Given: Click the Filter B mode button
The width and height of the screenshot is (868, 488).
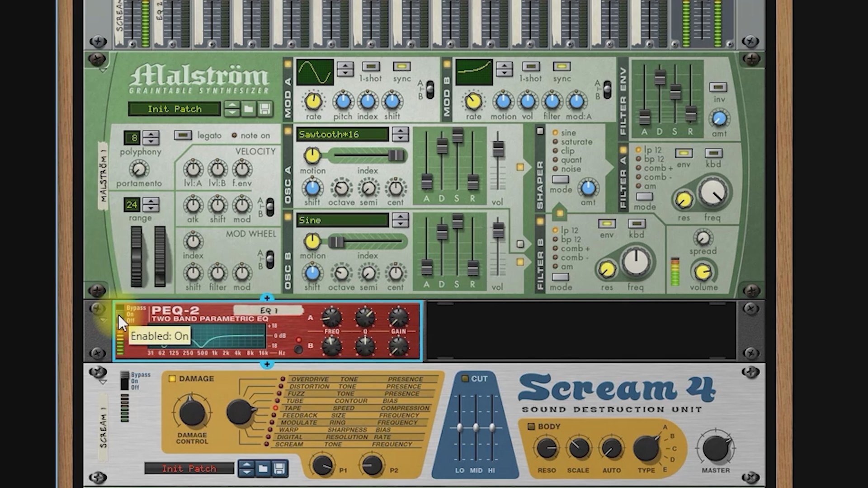Looking at the screenshot, I should click(560, 277).
